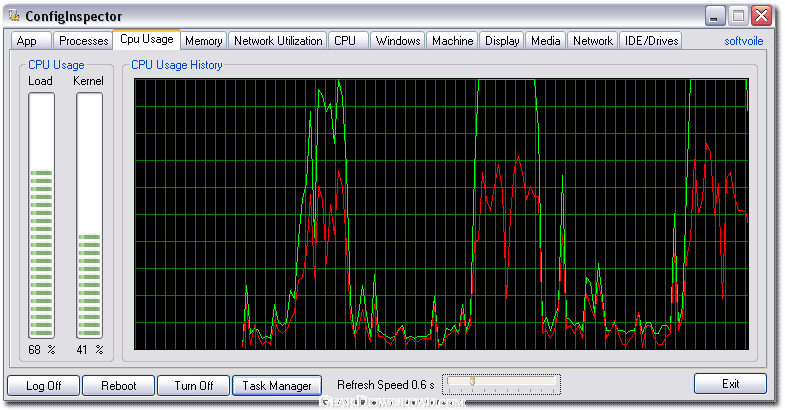The width and height of the screenshot is (785, 410).
Task: Click the CPU Usage History heading
Action: pos(177,65)
